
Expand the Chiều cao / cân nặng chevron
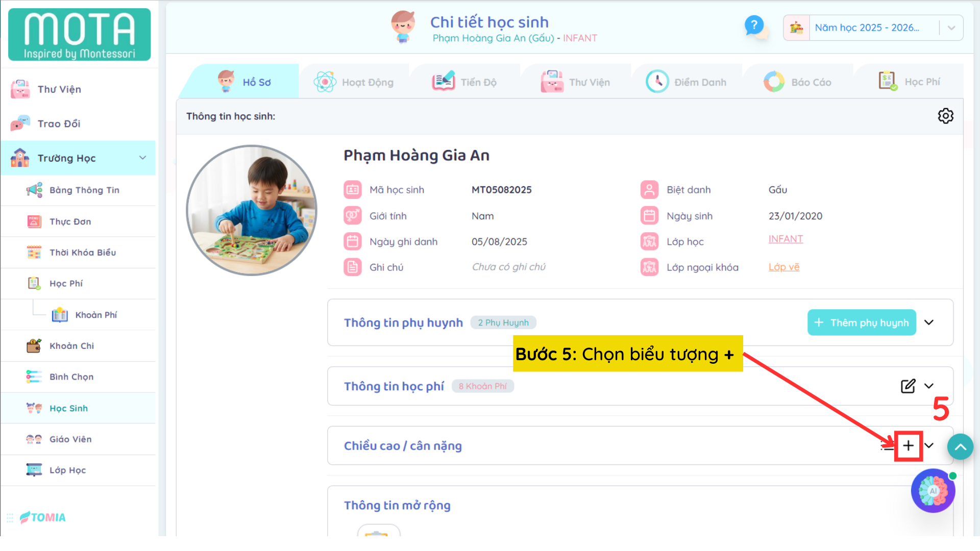[929, 446]
